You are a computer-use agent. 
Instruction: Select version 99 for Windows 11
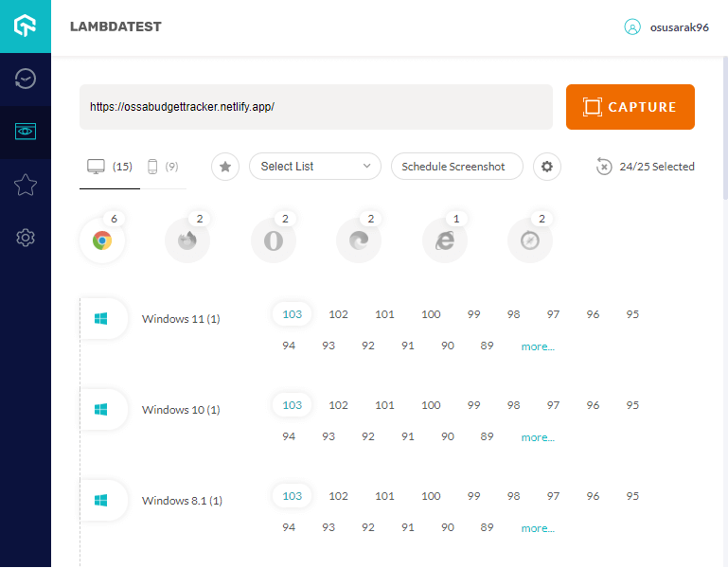[x=473, y=314]
